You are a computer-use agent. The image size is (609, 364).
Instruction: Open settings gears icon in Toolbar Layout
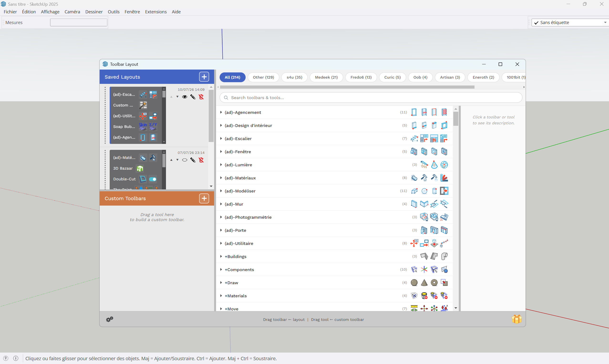(x=109, y=319)
